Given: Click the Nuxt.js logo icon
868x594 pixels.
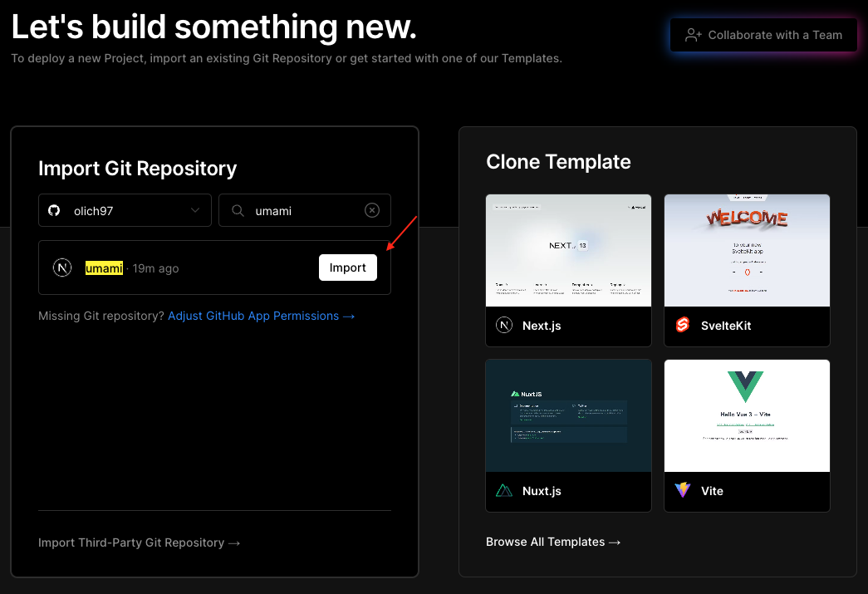Looking at the screenshot, I should [x=503, y=490].
